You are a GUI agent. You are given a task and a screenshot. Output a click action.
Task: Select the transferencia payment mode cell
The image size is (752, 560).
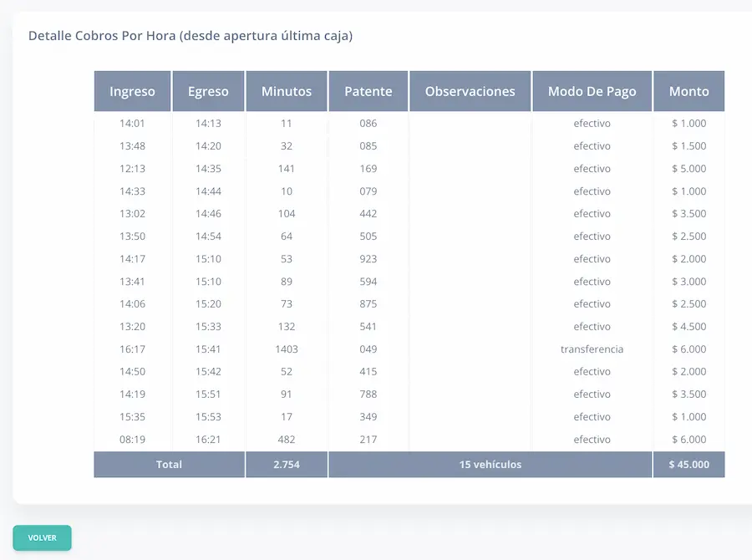coord(592,349)
